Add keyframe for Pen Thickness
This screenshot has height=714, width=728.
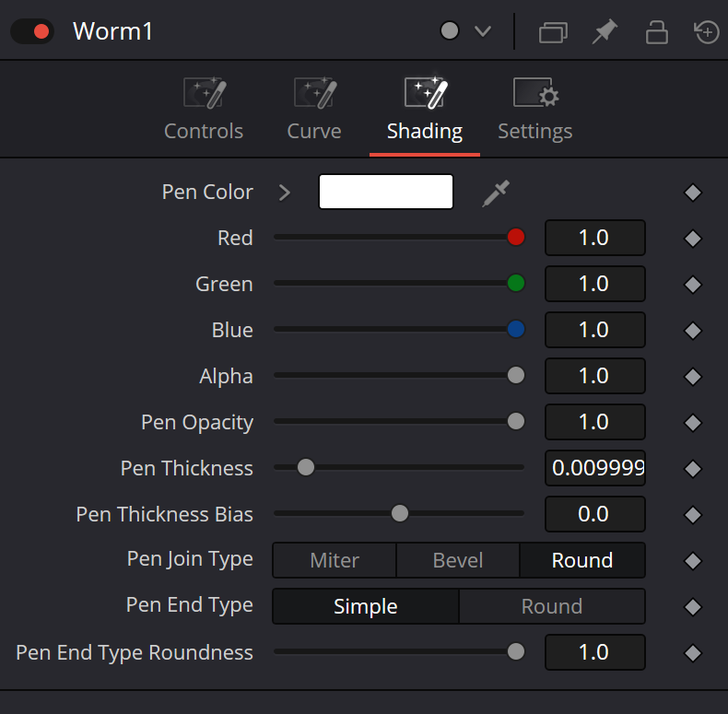coord(693,468)
